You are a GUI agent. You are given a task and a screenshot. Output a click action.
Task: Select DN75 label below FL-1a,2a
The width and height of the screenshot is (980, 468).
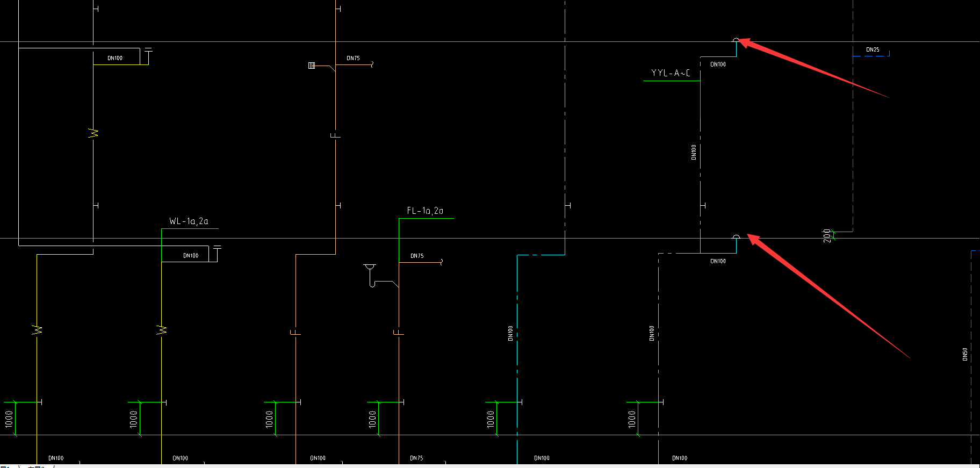tap(417, 256)
